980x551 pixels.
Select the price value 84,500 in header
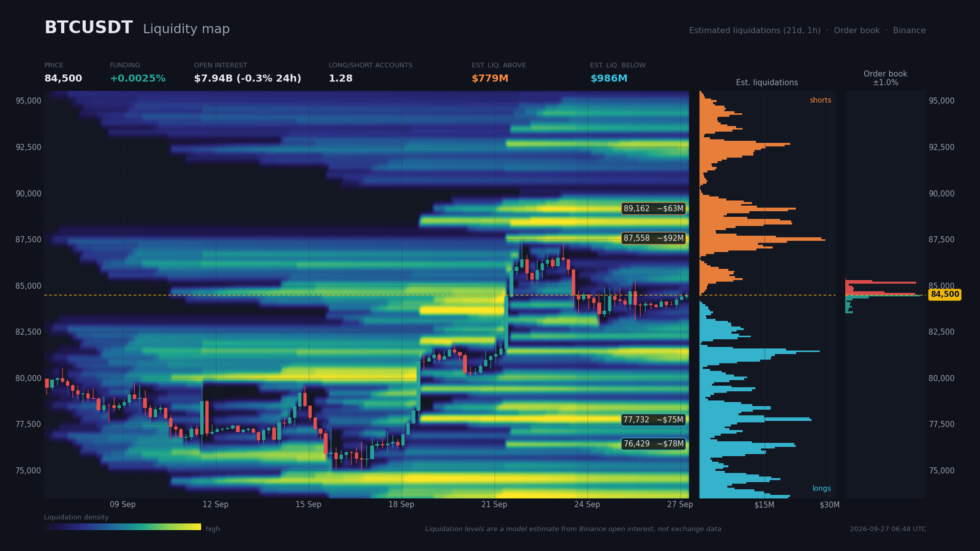pos(63,78)
